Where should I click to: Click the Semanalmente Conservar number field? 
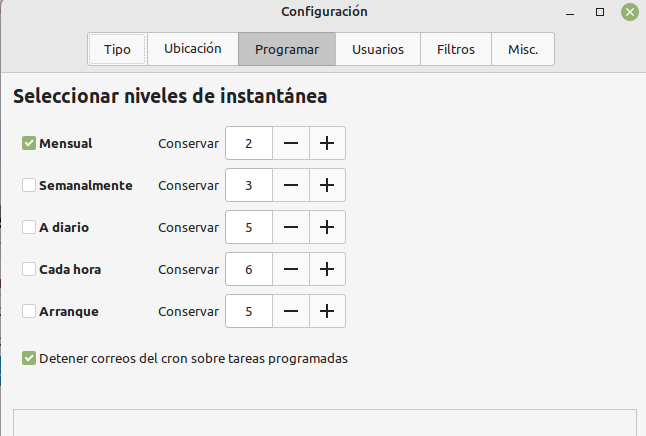[x=249, y=185]
